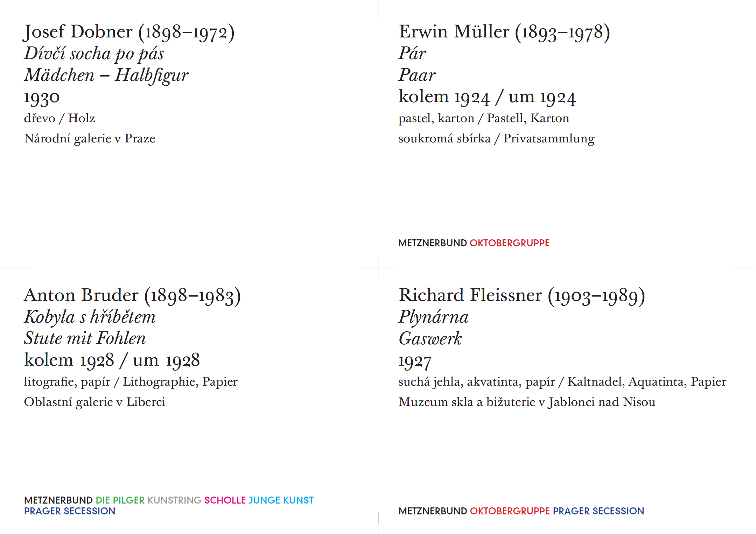Select the title Kobyla s hříbětem
This screenshot has width=756, height=534.
(90, 317)
